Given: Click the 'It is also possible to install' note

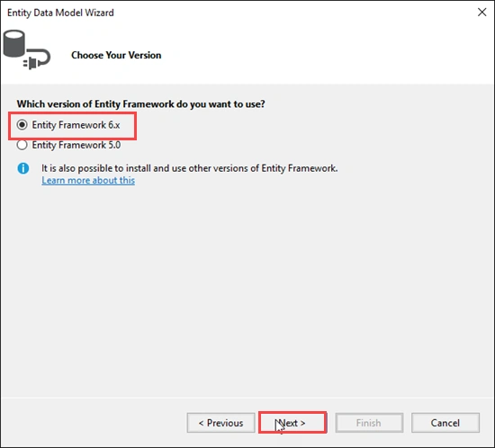Looking at the screenshot, I should point(189,168).
